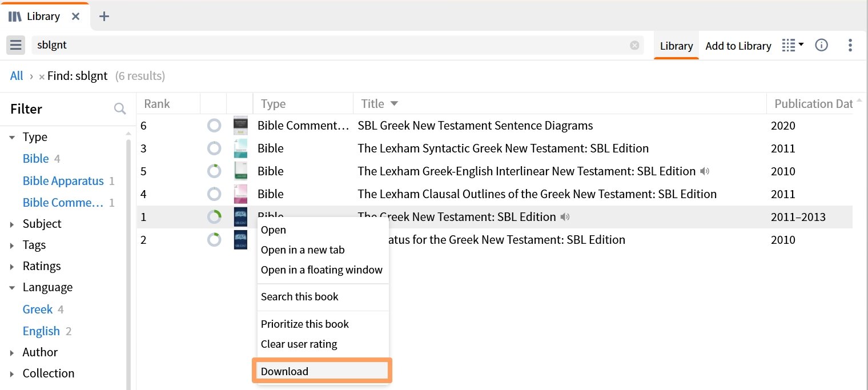Viewport: 868px width, 390px height.
Task: Filter by English language
Action: (41, 331)
